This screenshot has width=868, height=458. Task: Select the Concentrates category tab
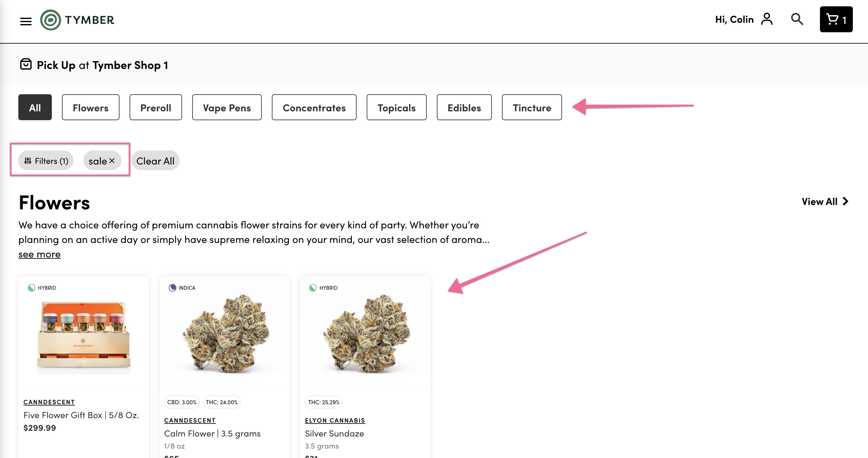point(314,107)
